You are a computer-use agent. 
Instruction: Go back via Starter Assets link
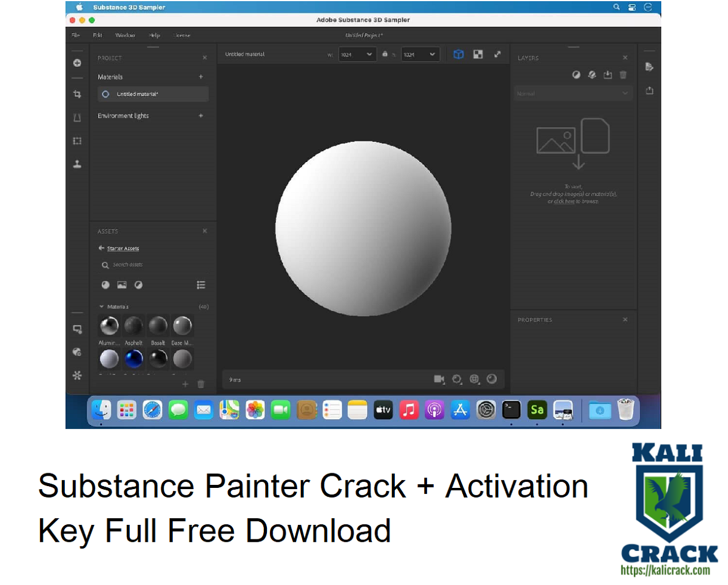[x=123, y=248]
